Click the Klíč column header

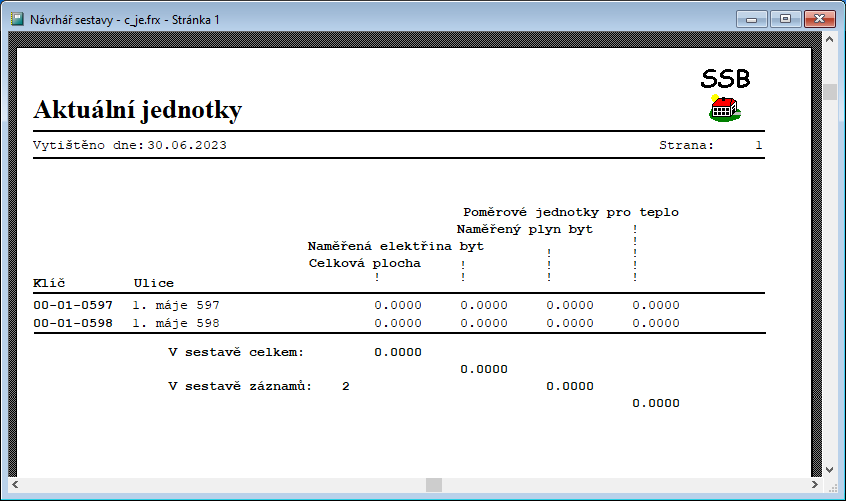pos(49,283)
